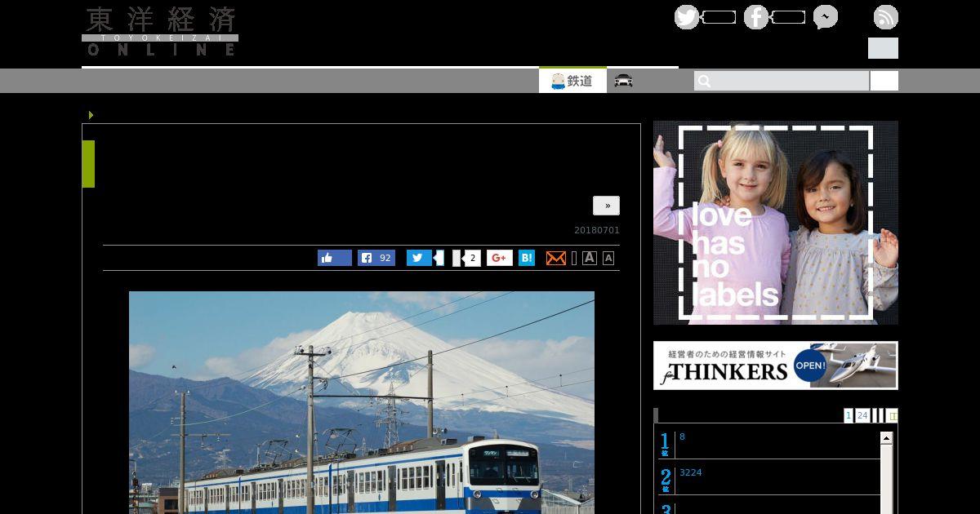Click the OPEN! badge on THINKERS banner
This screenshot has height=514, width=980.
(810, 365)
